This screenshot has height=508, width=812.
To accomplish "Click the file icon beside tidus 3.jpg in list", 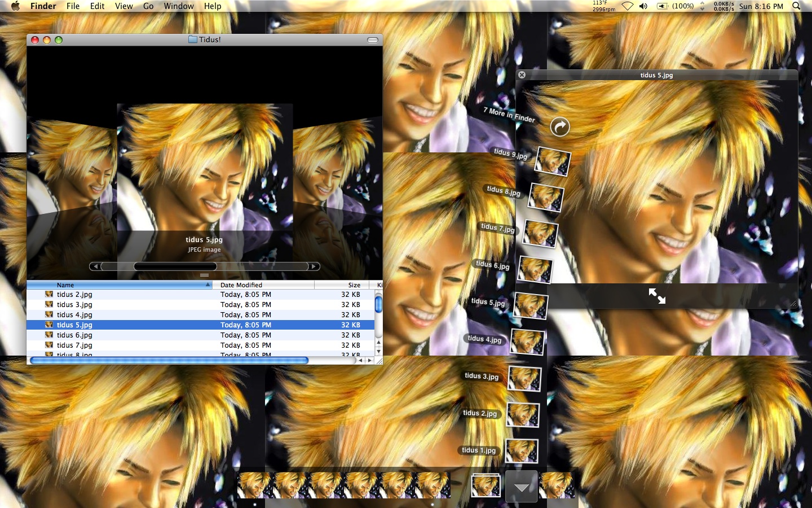I will point(49,305).
